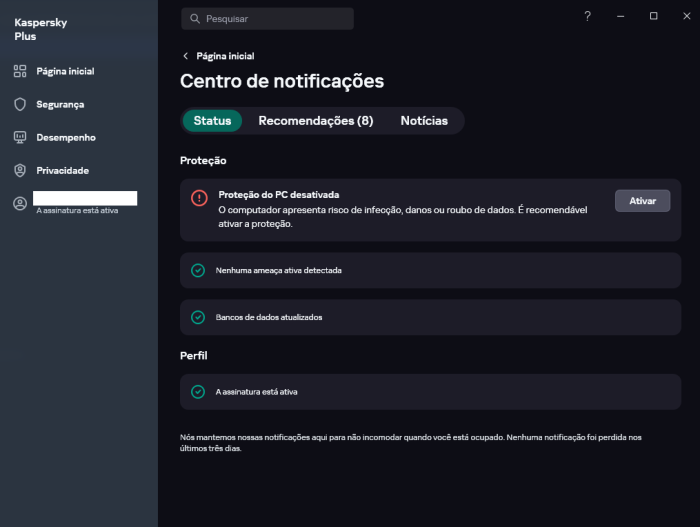Click the 'Bancos de dados atualizados' row

coord(430,317)
